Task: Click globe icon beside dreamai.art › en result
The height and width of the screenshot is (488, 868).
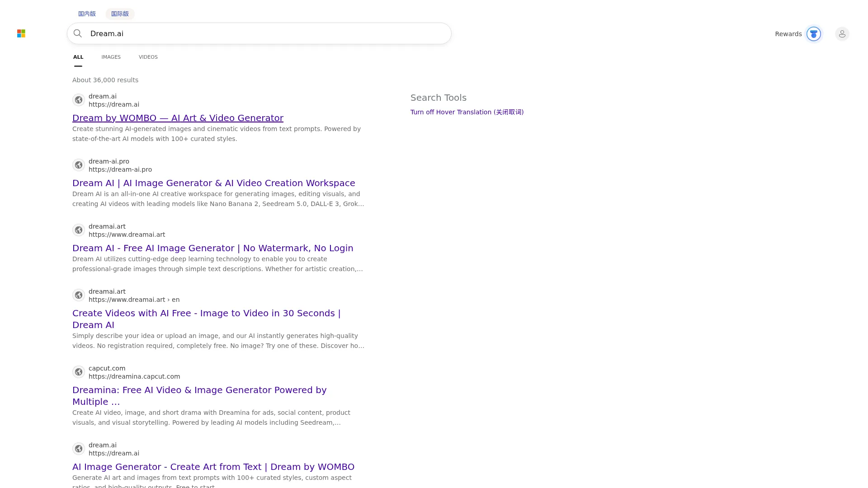Action: pos(79,295)
